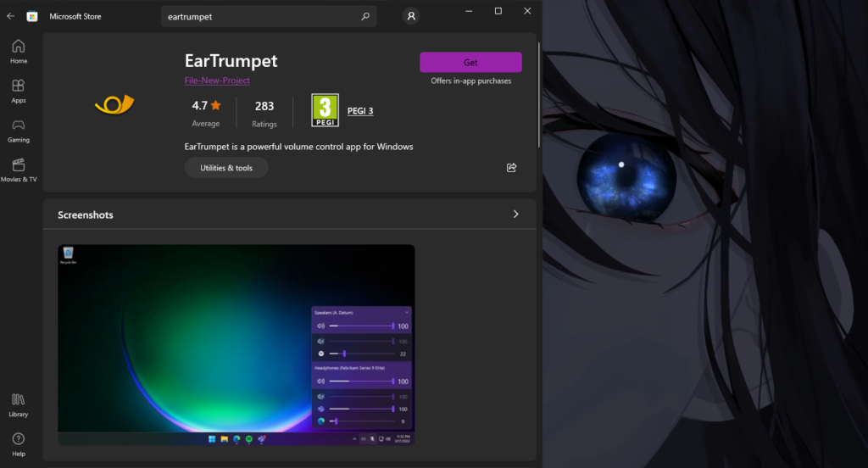This screenshot has height=468, width=868.
Task: Click the Microsoft Store logo icon
Action: [x=32, y=16]
